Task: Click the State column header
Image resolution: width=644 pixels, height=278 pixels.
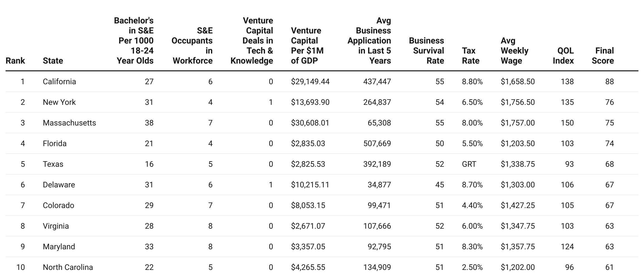Action: point(53,61)
